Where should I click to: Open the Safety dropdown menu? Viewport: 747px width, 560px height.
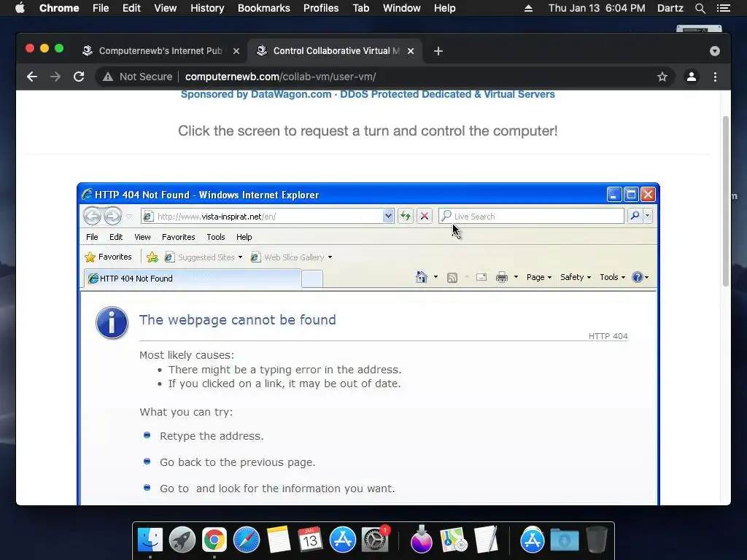tap(576, 277)
